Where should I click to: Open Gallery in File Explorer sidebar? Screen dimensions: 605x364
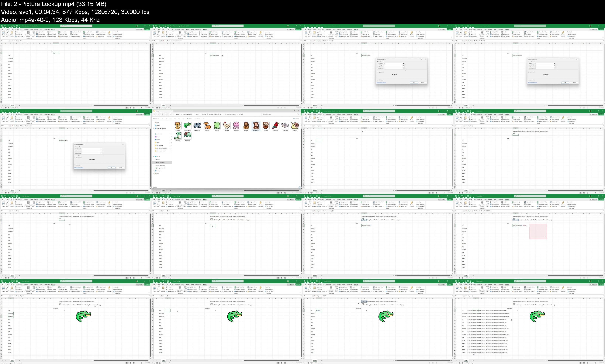(157, 125)
